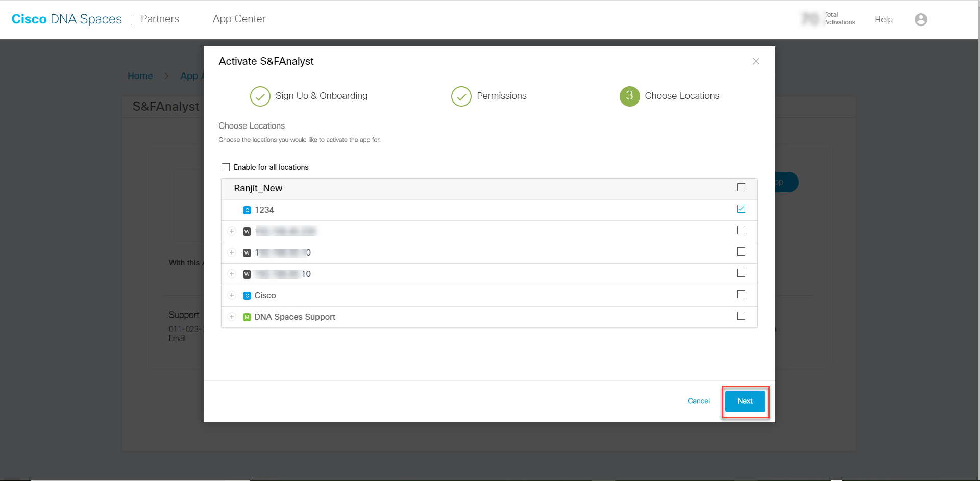The height and width of the screenshot is (481, 980).
Task: Open the Help menu
Action: pyautogui.click(x=884, y=19)
